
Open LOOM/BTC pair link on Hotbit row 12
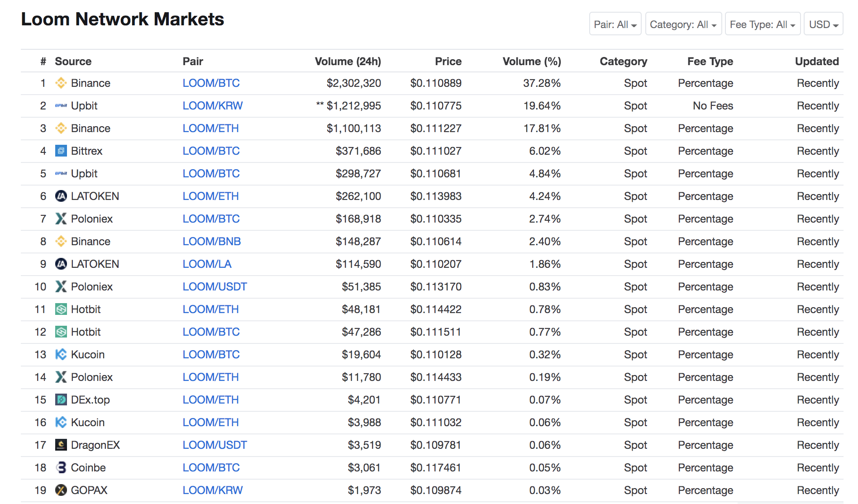point(211,332)
